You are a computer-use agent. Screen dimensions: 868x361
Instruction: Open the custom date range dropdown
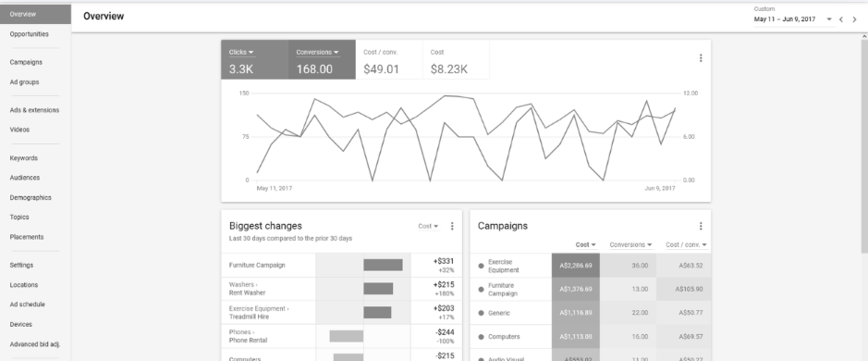point(793,19)
